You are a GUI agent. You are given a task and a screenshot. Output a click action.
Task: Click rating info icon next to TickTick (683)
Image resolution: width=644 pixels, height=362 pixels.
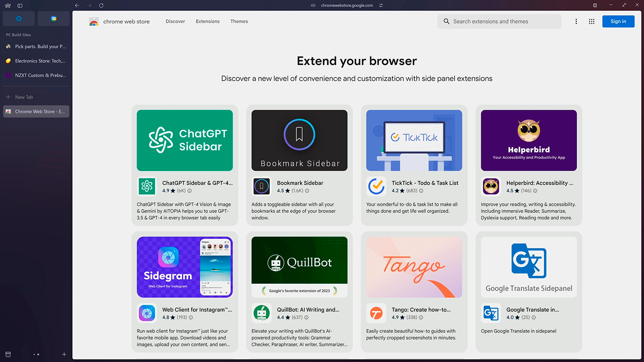pyautogui.click(x=421, y=191)
